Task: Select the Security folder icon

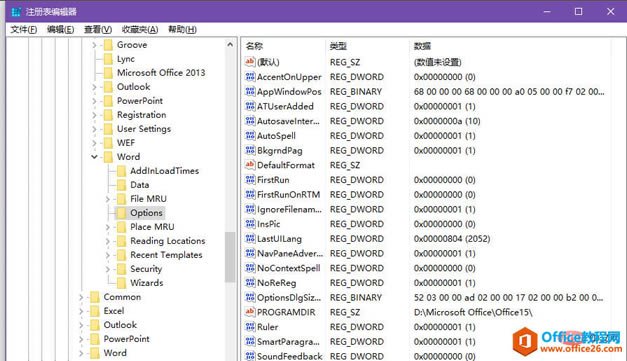Action: [x=122, y=269]
